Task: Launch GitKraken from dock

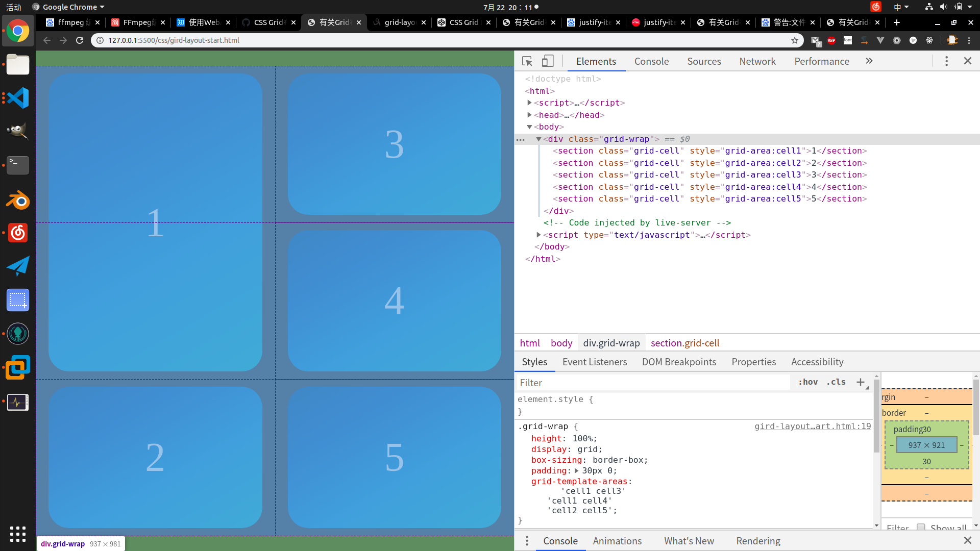Action: coord(18,334)
